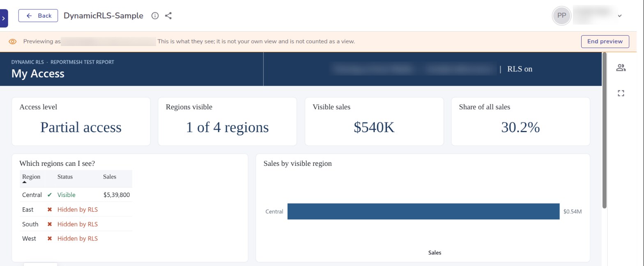The width and height of the screenshot is (644, 266).
Task: Select the East row cell
Action: (28, 209)
